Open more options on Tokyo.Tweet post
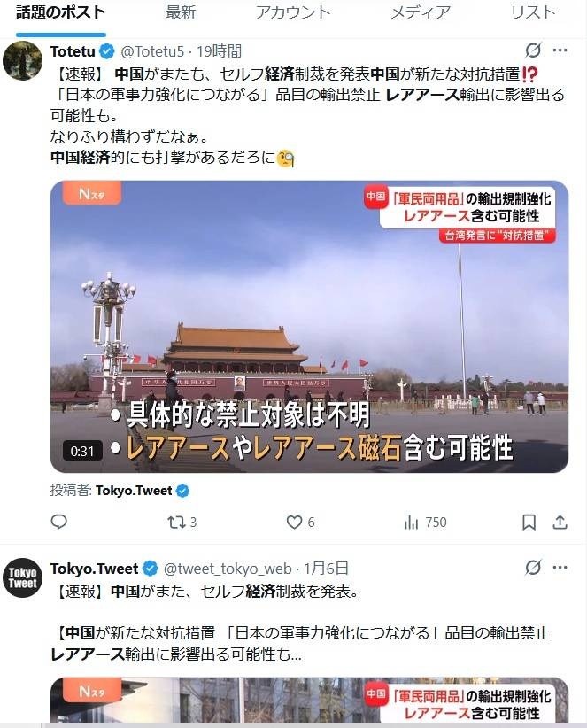 (x=560, y=567)
